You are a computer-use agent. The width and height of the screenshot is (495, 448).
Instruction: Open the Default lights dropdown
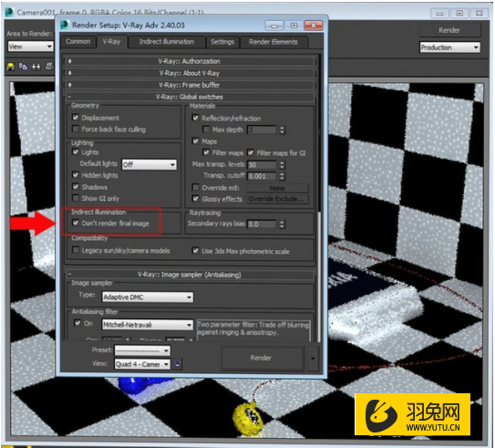click(x=149, y=164)
